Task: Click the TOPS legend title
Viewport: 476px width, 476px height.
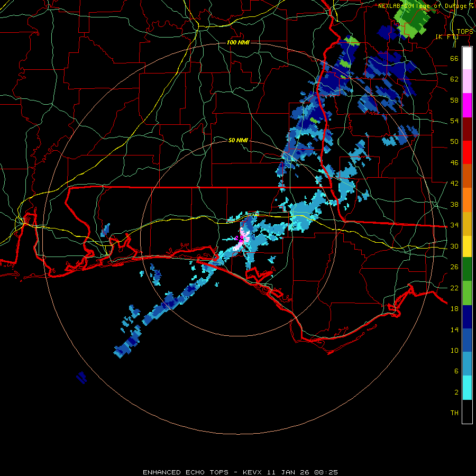Action: coord(465,32)
